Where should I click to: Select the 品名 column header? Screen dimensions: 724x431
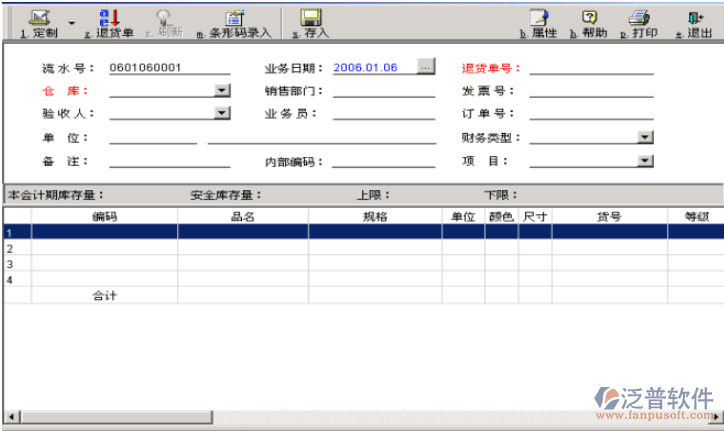[x=243, y=216]
